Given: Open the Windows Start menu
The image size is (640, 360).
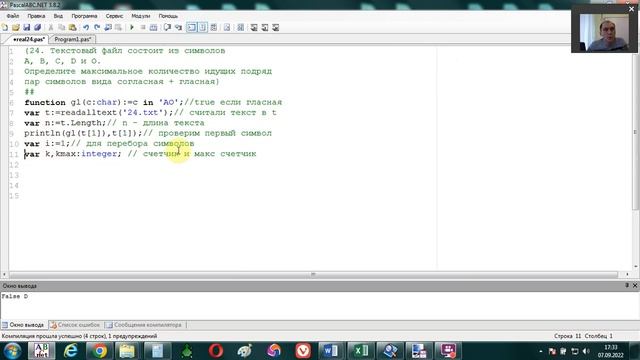Looking at the screenshot, I should pos(12,351).
